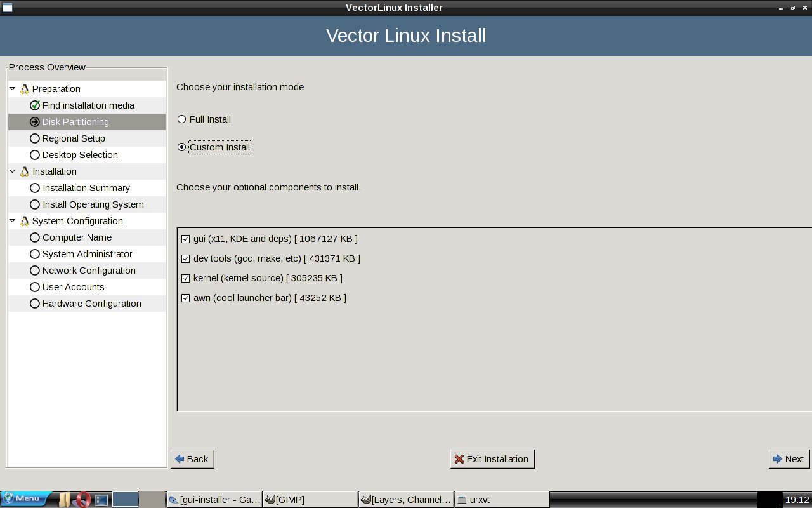Switch to the urxvt taskbar window
The width and height of the screenshot is (812, 508).
coord(502,500)
